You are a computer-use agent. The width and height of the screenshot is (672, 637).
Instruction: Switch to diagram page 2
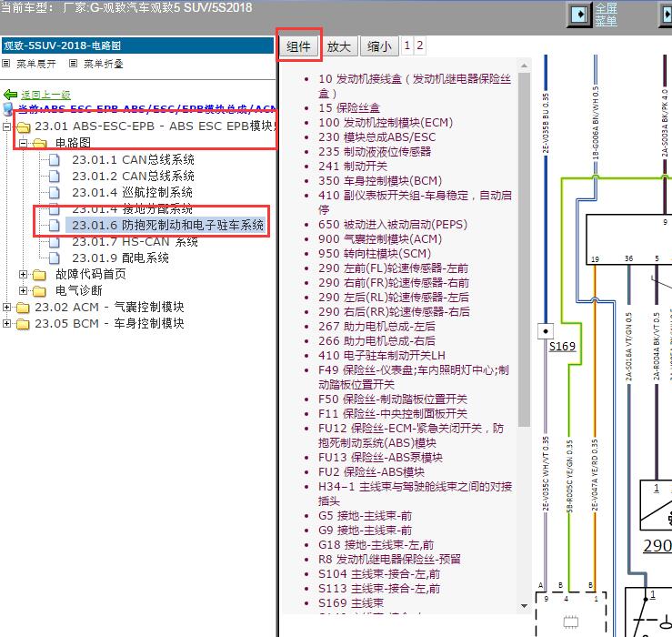tap(420, 45)
